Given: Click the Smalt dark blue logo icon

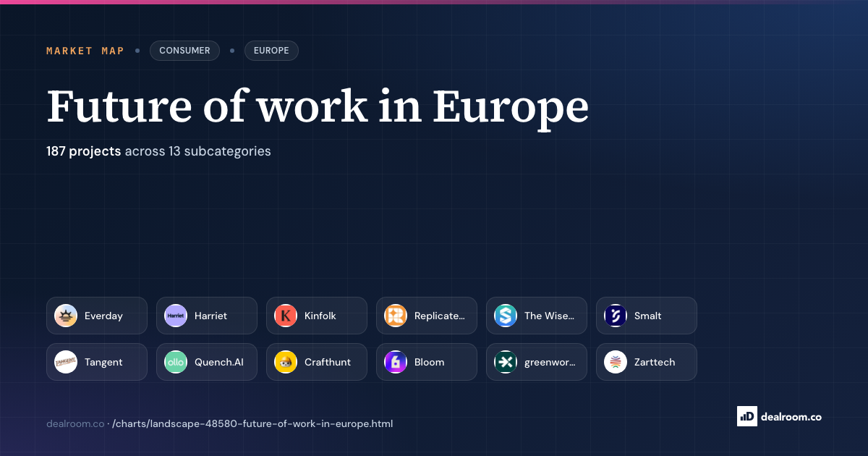Looking at the screenshot, I should pyautogui.click(x=616, y=316).
